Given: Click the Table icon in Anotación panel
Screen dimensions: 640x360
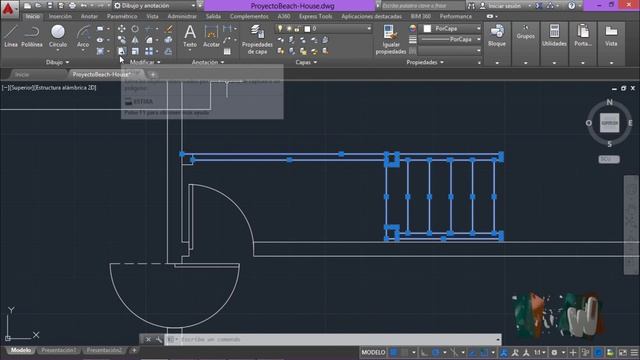Looking at the screenshot, I should (x=227, y=51).
